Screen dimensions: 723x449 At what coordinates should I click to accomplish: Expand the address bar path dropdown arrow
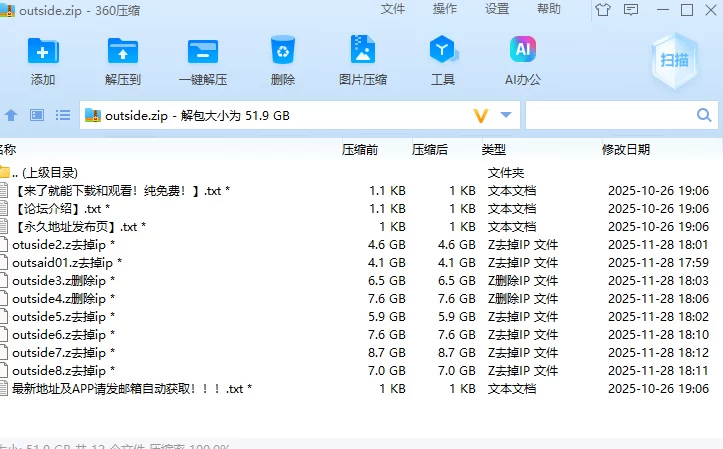point(505,116)
